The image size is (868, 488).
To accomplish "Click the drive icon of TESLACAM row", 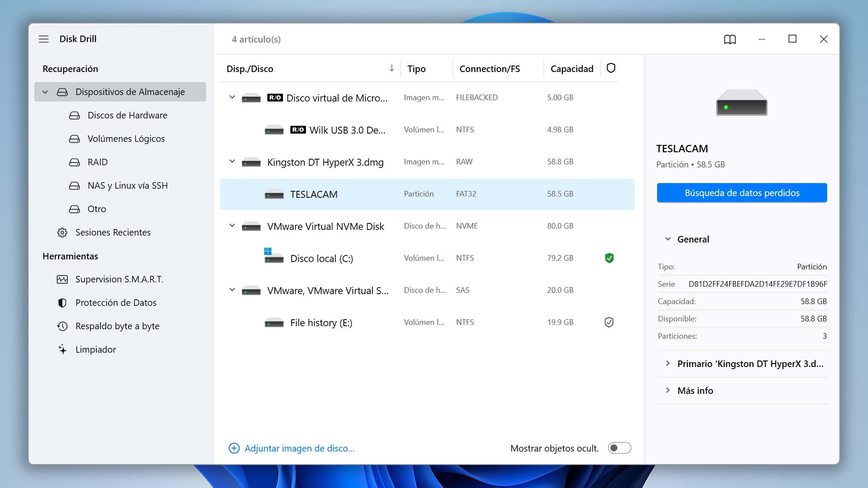I will pyautogui.click(x=274, y=194).
